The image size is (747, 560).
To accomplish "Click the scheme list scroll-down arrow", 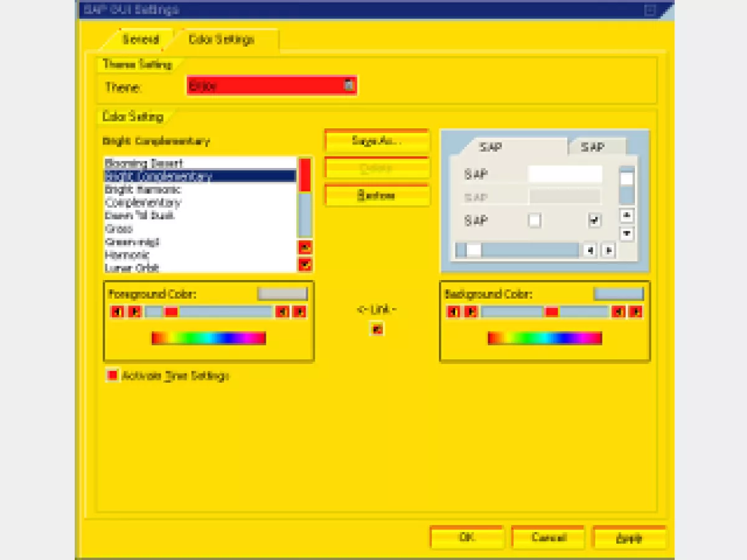I will point(305,265).
